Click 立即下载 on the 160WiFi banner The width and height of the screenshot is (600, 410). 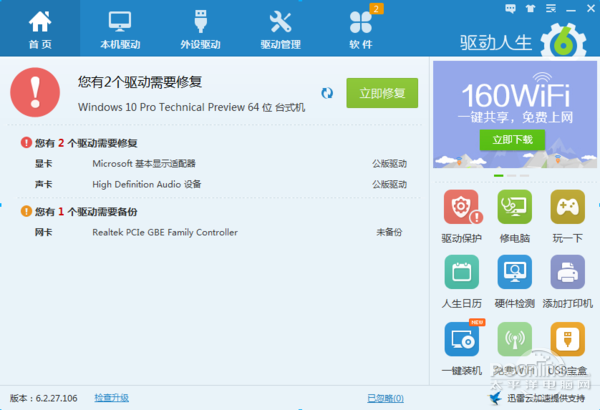point(512,140)
